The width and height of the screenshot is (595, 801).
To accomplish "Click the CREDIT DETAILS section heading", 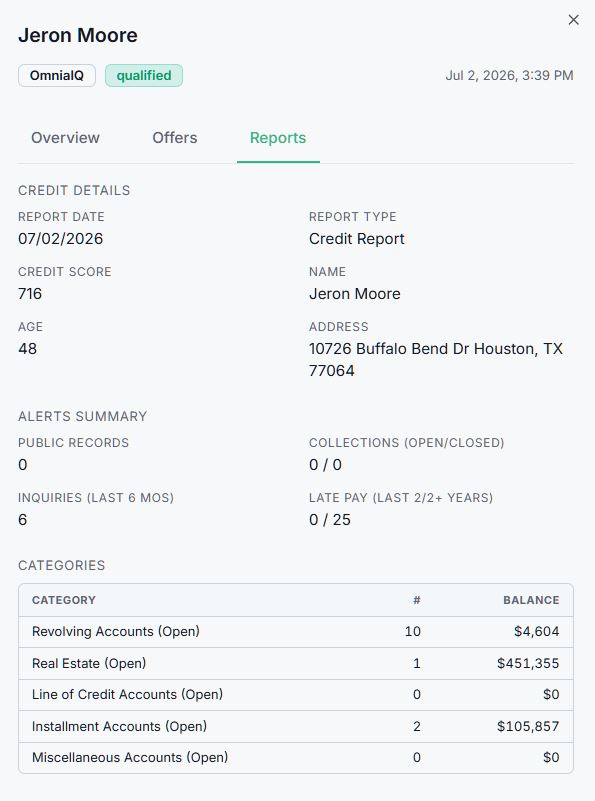I will pos(74,191).
